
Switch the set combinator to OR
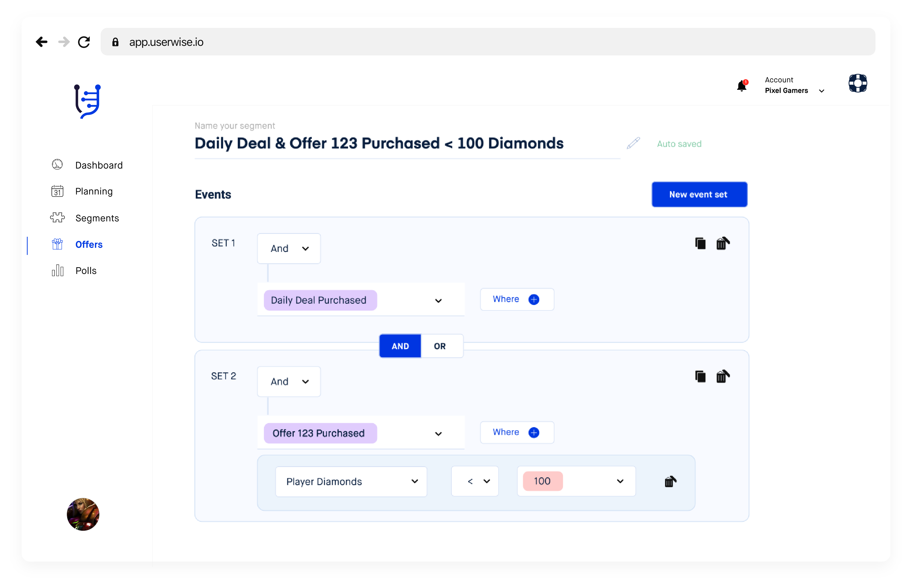[440, 346]
